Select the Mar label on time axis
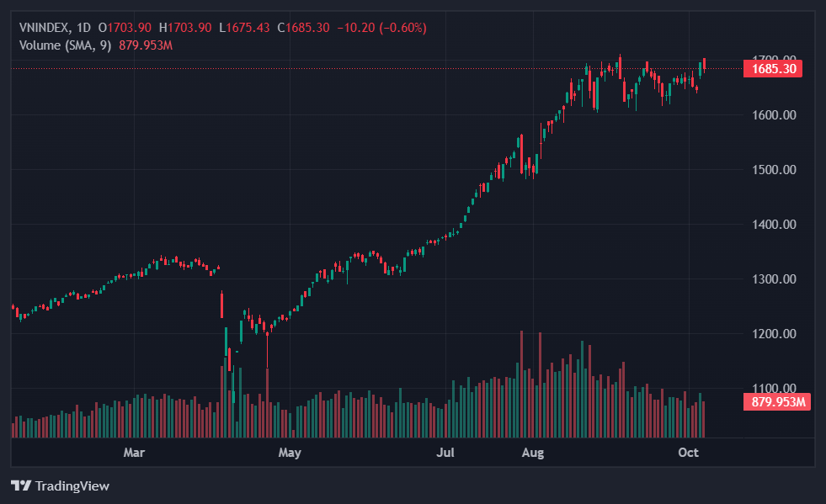 (x=134, y=453)
